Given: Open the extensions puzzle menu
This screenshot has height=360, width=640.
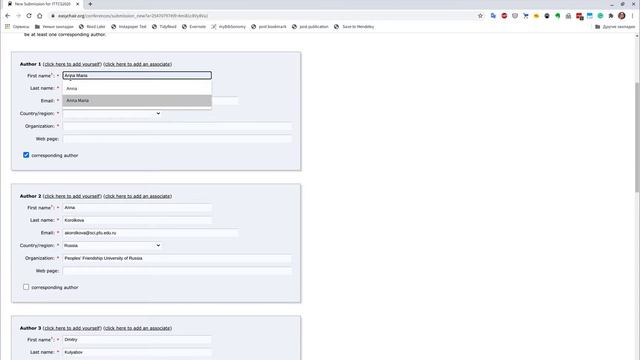Looking at the screenshot, I should (x=611, y=16).
